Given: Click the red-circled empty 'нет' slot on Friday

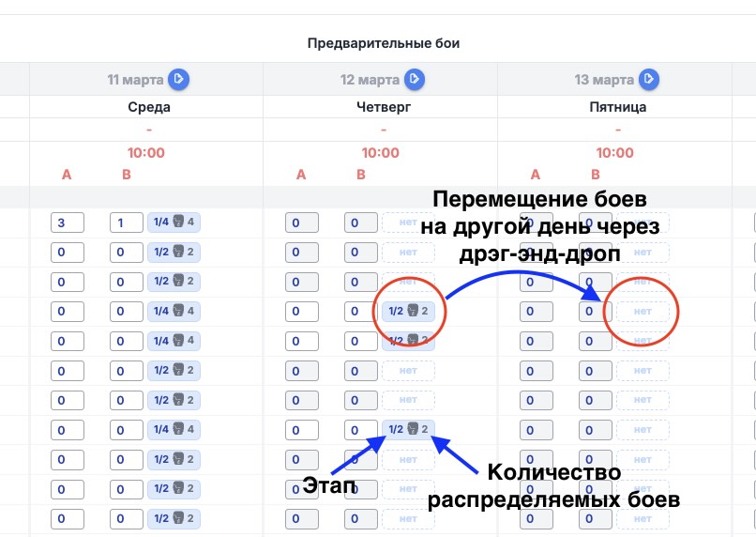Looking at the screenshot, I should 643,312.
